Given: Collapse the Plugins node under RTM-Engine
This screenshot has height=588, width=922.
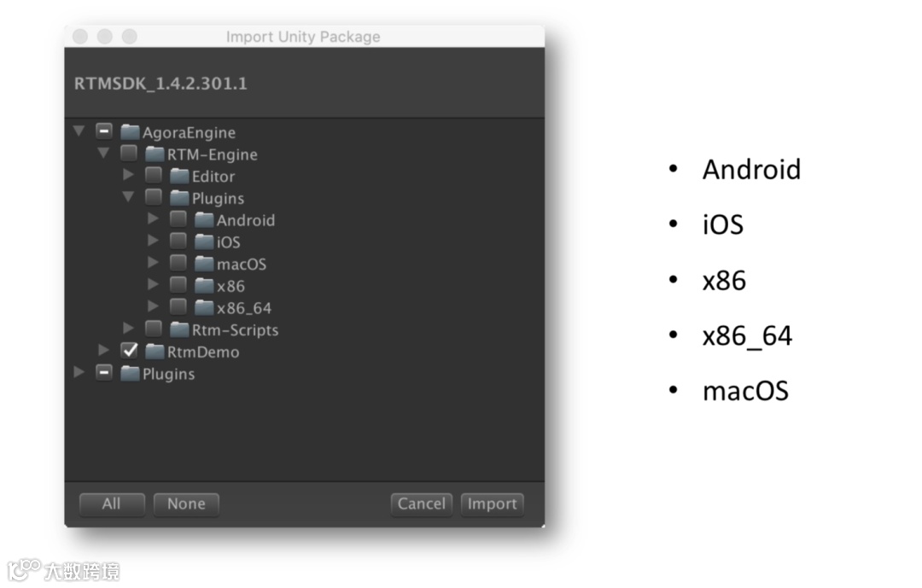Looking at the screenshot, I should tap(128, 196).
